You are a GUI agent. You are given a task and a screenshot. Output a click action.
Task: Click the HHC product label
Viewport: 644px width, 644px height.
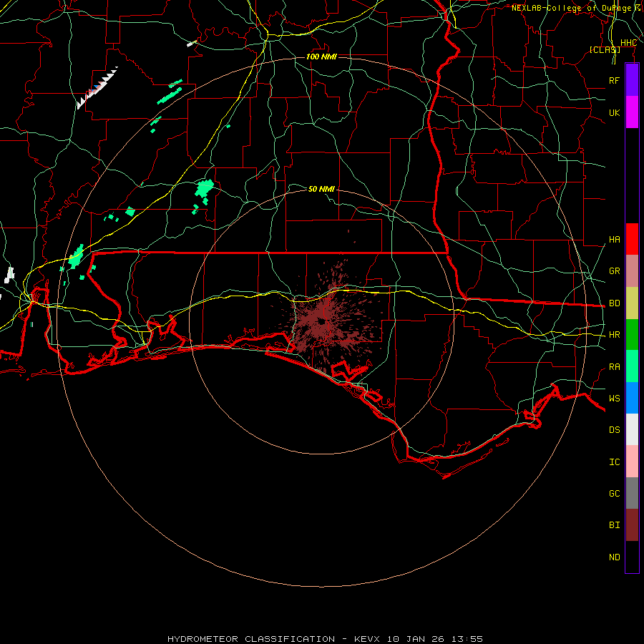coord(628,43)
